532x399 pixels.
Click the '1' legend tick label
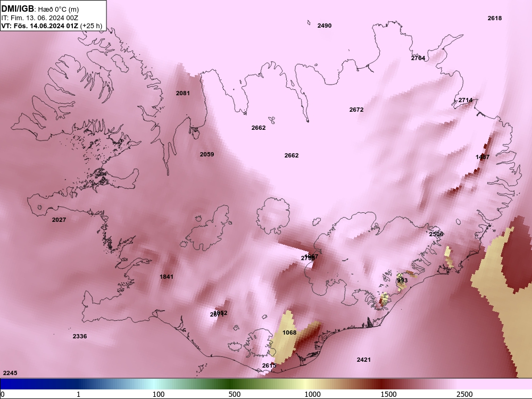coord(78,394)
